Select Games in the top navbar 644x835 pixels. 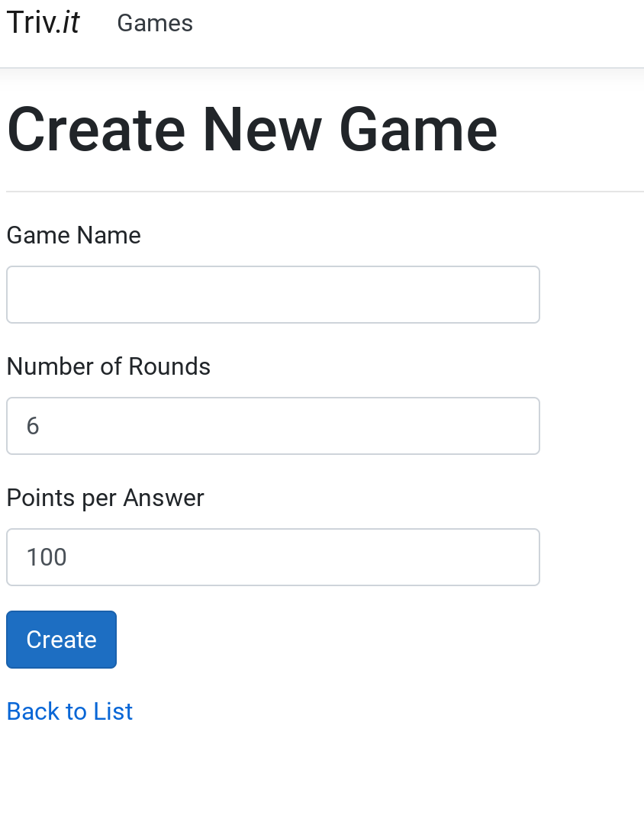(x=155, y=24)
